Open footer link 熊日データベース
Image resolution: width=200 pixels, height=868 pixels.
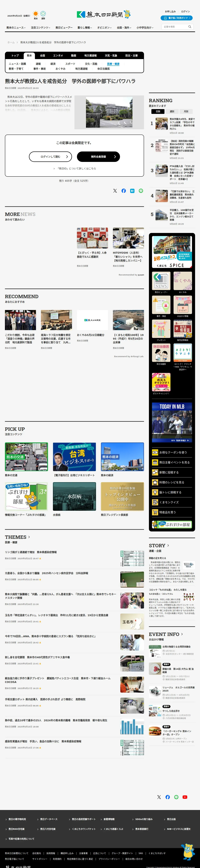point(49,819)
